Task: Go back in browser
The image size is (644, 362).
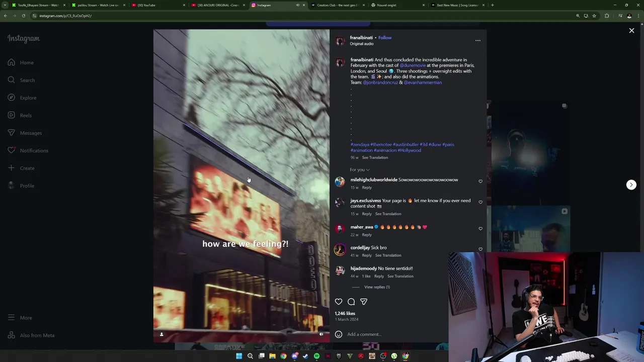Action: point(5,16)
